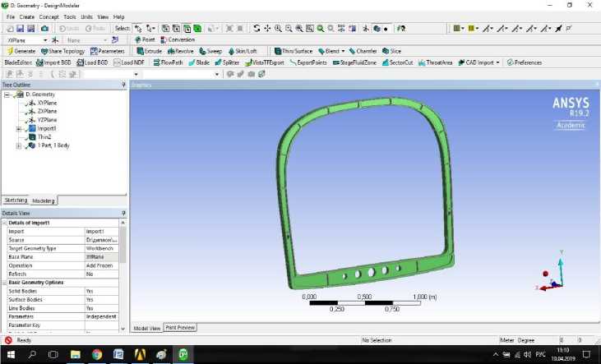
Task: Select the Slice tool
Action: (391, 51)
